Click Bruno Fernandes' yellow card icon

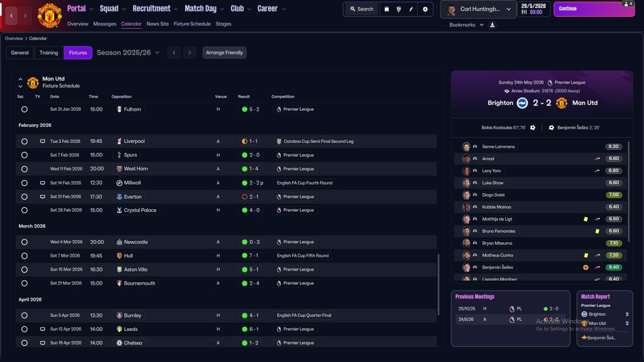597,231
